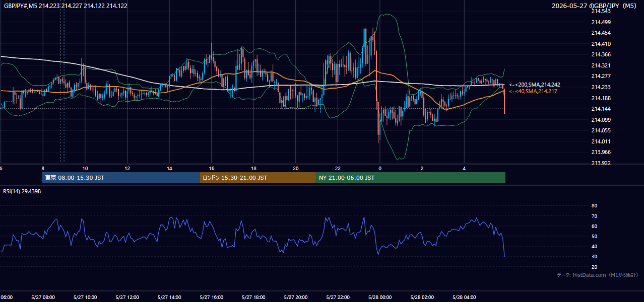644x302 pixels.
Task: Click the 5/27 10:00 date label
Action: (85, 297)
